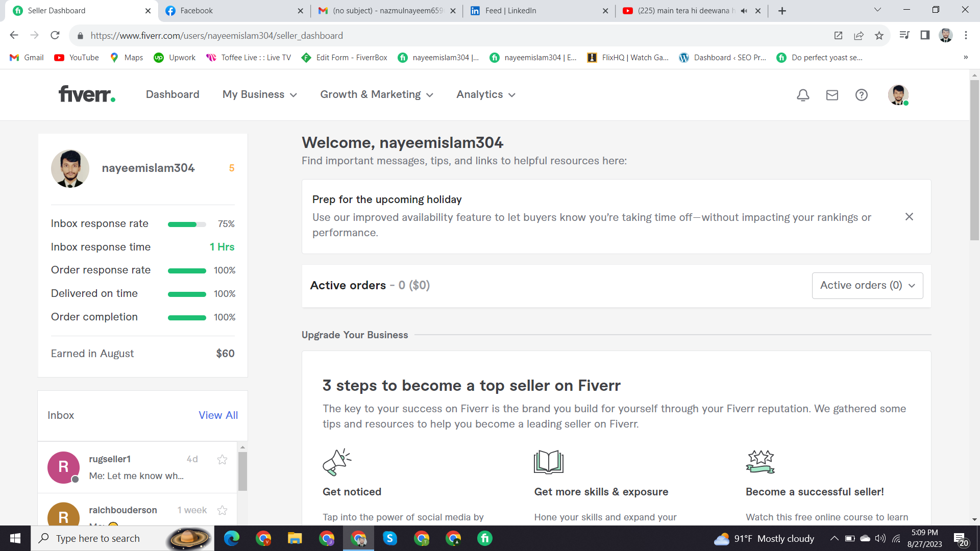980x551 pixels.
Task: Open the Maps bookmark
Action: [x=127, y=58]
